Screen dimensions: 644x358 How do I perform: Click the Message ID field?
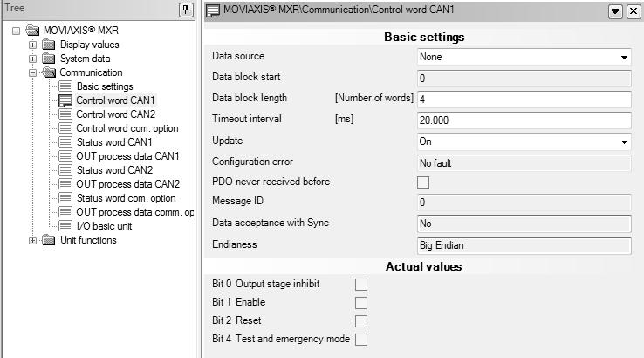click(524, 203)
